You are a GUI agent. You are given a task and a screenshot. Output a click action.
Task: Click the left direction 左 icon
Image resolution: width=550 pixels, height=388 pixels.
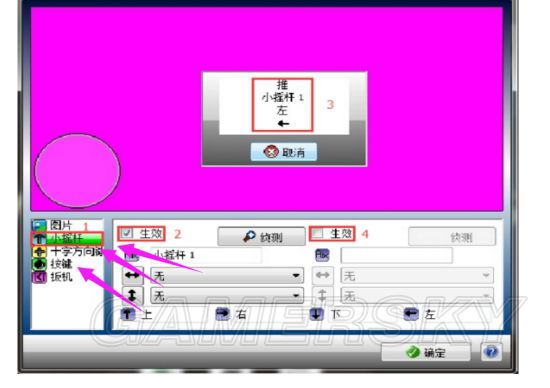411,314
